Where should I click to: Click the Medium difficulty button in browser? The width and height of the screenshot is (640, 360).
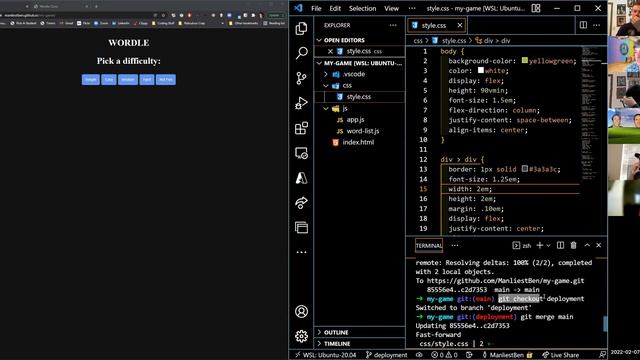[x=128, y=80]
